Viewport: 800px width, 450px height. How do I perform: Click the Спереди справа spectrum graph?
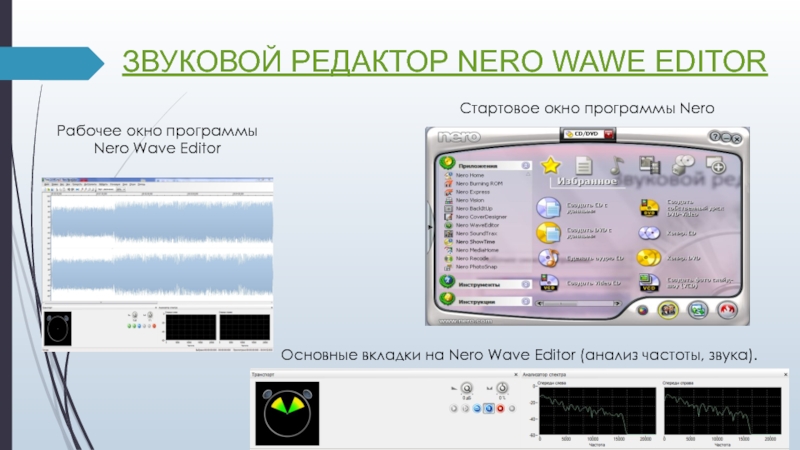point(722,411)
